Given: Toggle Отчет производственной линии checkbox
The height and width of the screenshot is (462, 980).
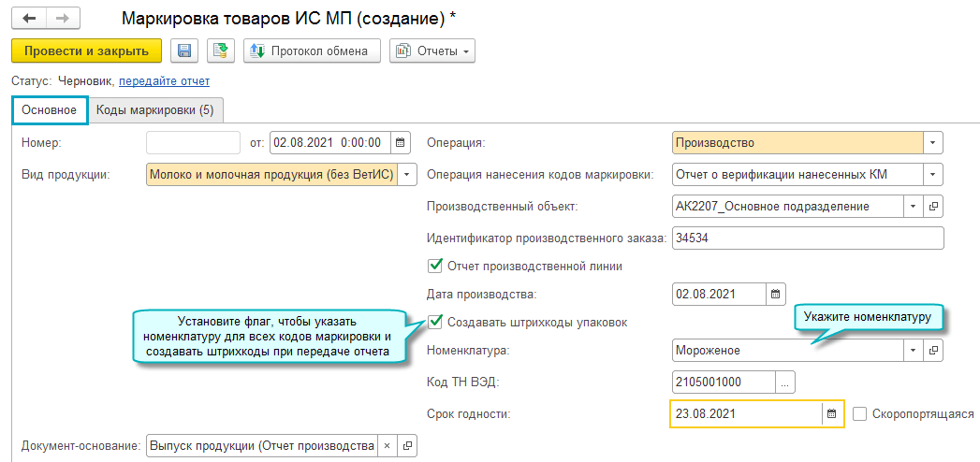Looking at the screenshot, I should click(435, 266).
